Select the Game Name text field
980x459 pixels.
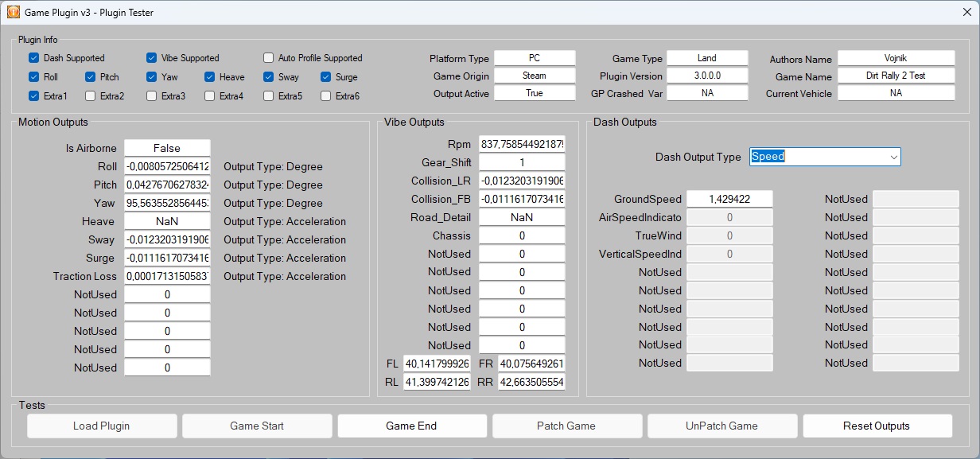click(896, 76)
